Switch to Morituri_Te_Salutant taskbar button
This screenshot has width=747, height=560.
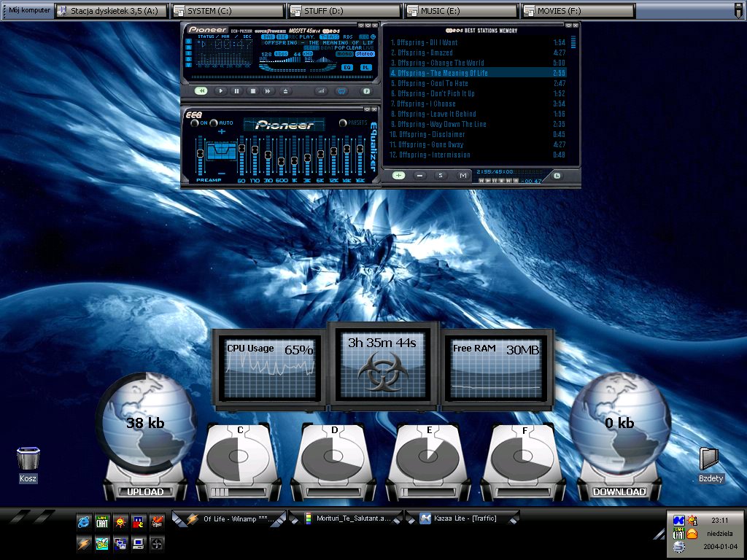347,518
